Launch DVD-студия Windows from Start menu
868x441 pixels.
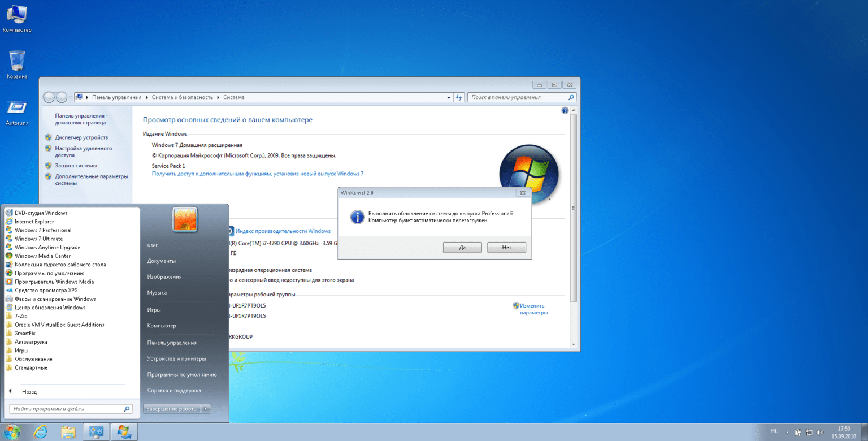click(41, 213)
